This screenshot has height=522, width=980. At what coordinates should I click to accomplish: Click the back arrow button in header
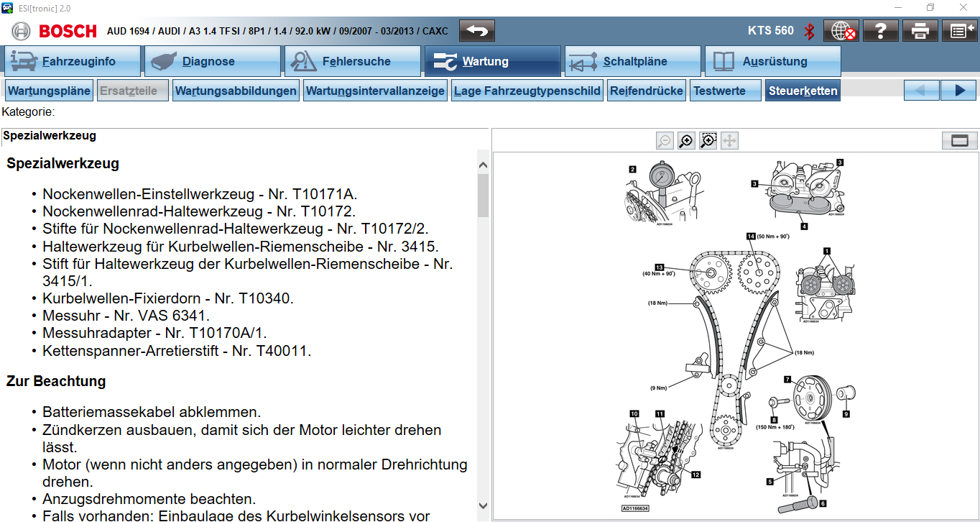pyautogui.click(x=477, y=31)
